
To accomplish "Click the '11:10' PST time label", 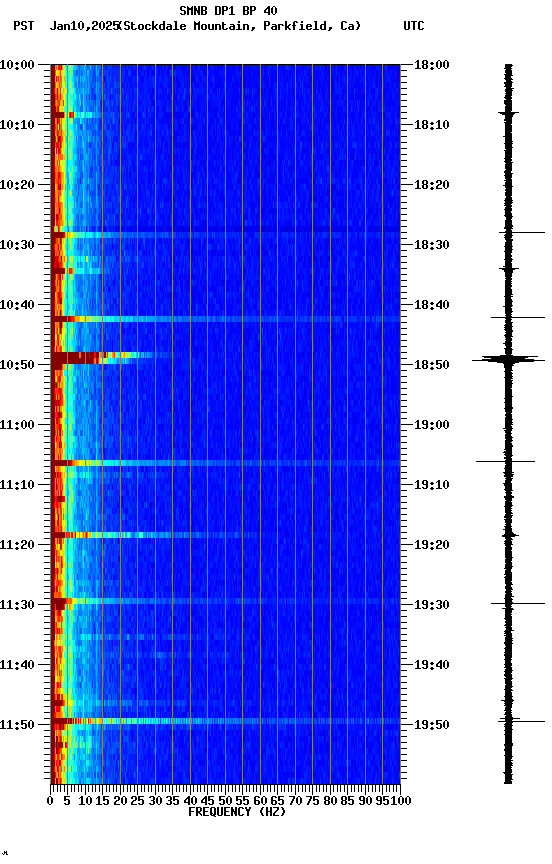I will [17, 485].
